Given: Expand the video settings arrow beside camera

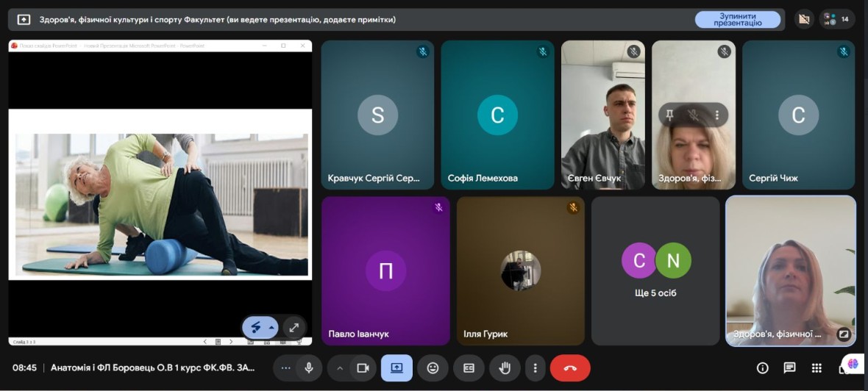Looking at the screenshot, I should coord(340,368).
